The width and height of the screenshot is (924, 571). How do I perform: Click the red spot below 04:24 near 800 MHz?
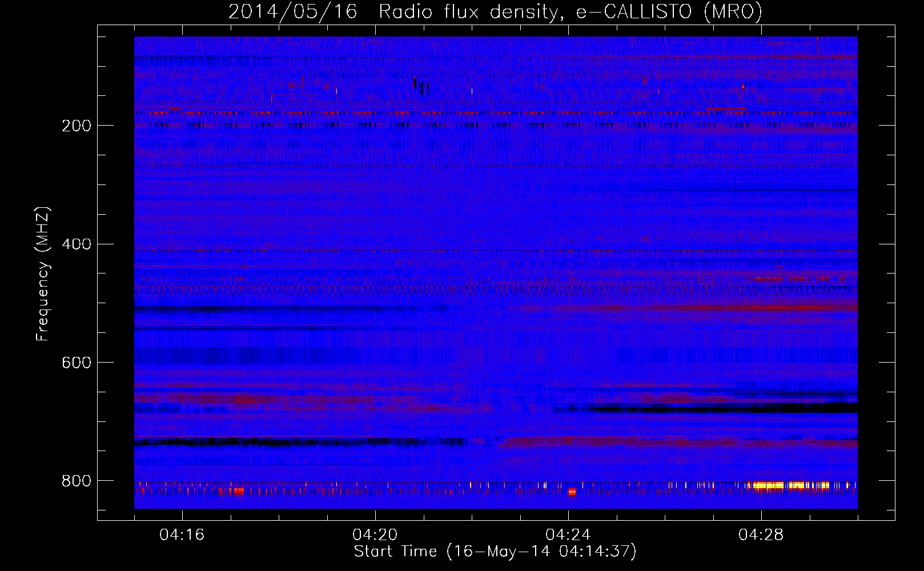[572, 492]
